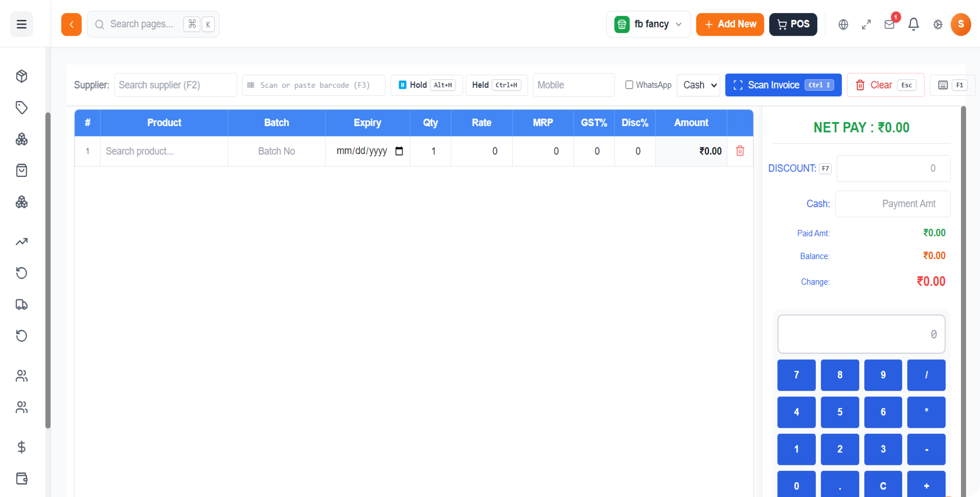980x497 pixels.
Task: Open the notifications bell
Action: [913, 24]
